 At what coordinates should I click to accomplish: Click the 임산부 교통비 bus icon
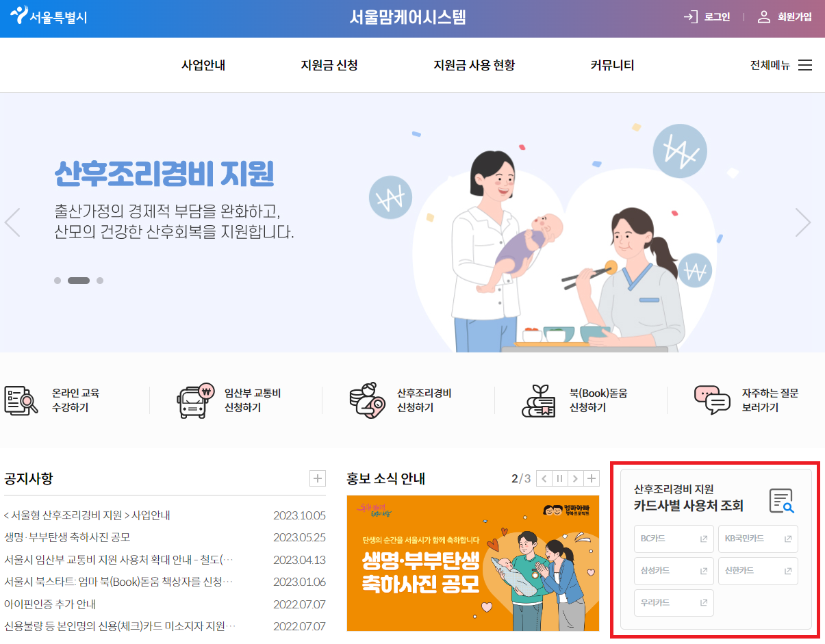click(x=195, y=400)
